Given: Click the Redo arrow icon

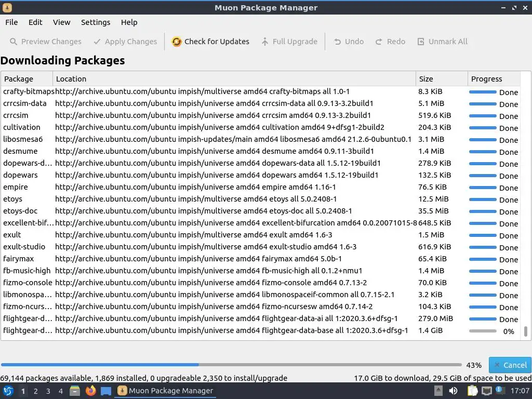Looking at the screenshot, I should pyautogui.click(x=379, y=42).
